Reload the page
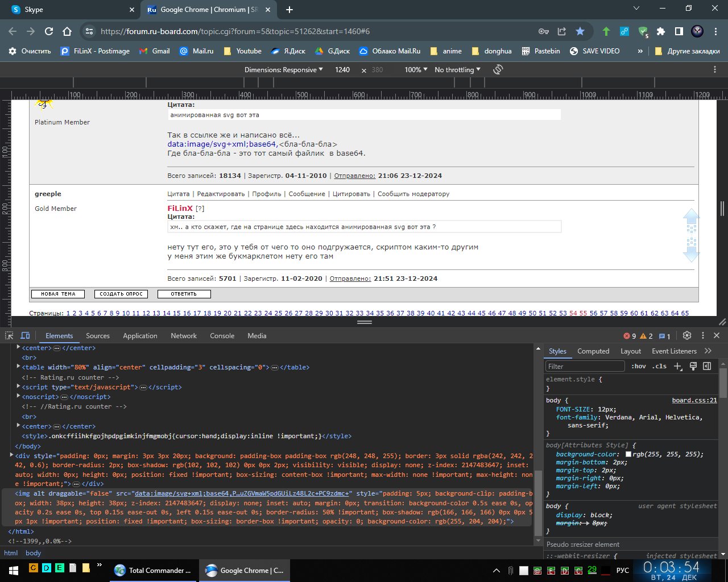728x582 pixels. [49, 31]
